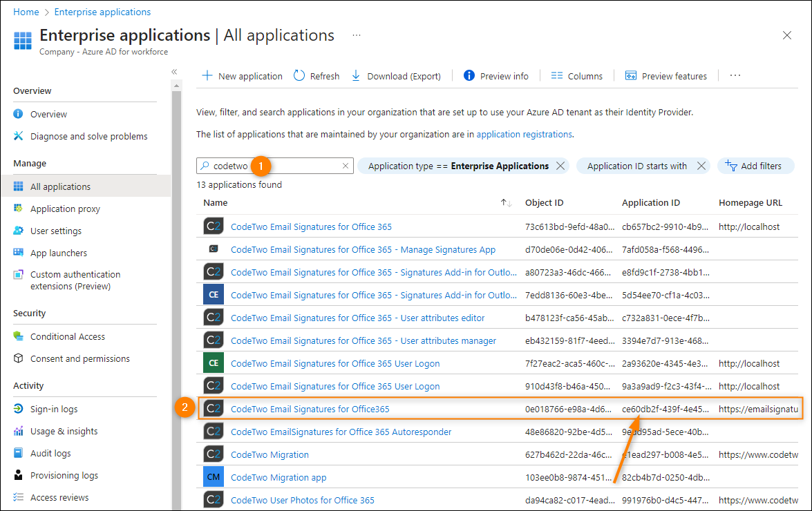Click the Object ID column header
This screenshot has width=812, height=511.
545,203
